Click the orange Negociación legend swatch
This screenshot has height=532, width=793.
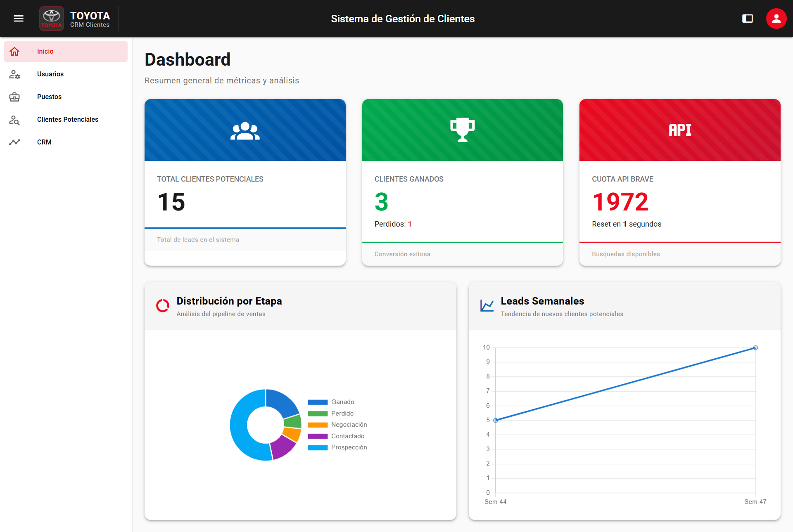[x=318, y=425]
